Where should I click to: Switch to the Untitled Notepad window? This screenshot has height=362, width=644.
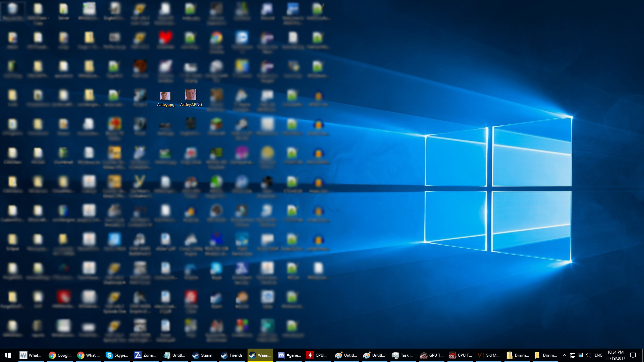pyautogui.click(x=174, y=355)
